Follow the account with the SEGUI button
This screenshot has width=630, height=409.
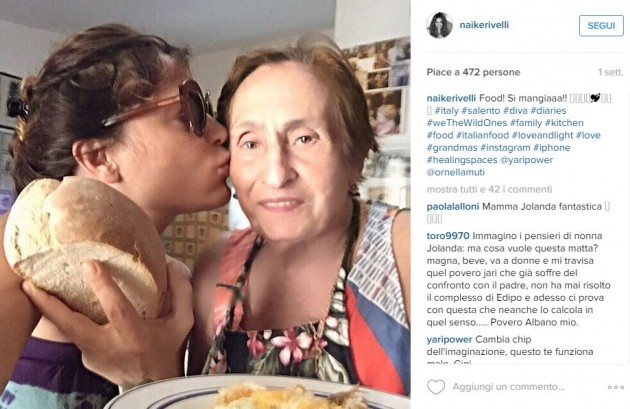coord(601,26)
